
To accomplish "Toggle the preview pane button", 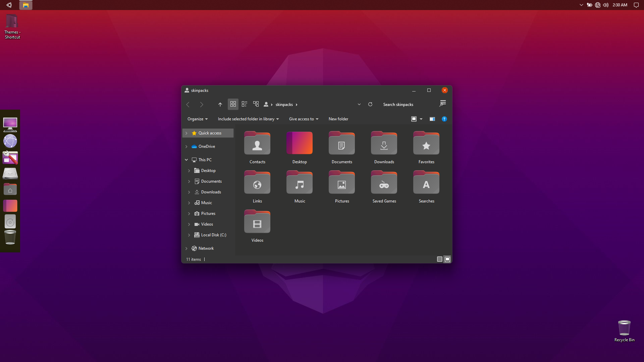I will coord(432,119).
